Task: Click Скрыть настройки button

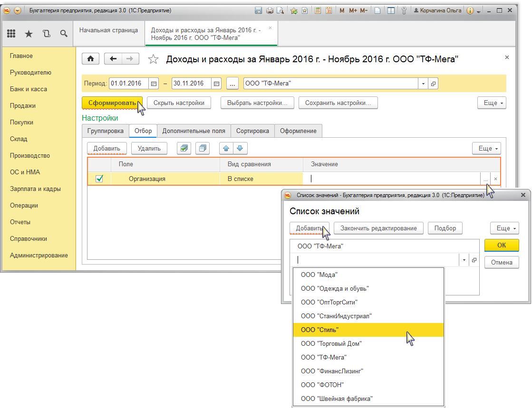Action: (x=179, y=103)
